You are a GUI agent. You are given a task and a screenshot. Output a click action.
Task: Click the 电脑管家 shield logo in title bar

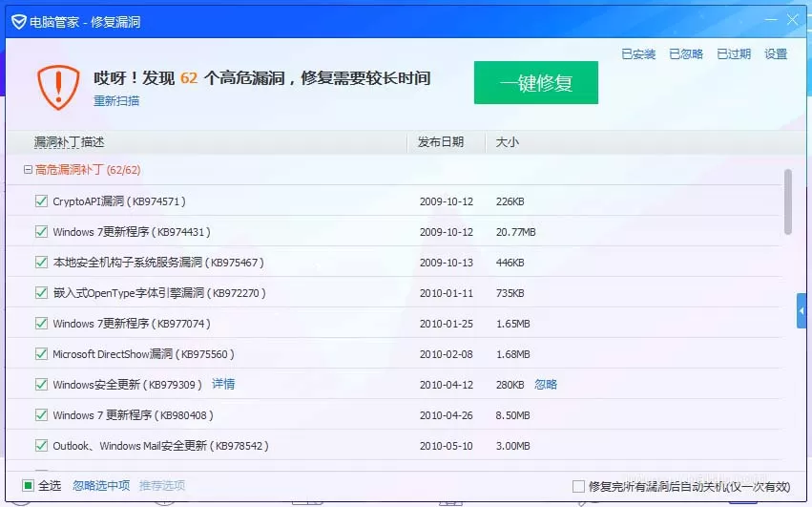(x=19, y=22)
